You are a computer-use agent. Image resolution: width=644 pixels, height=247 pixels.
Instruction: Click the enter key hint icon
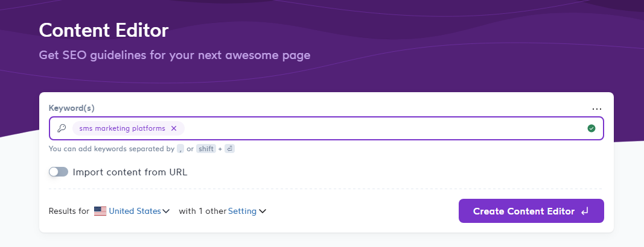(229, 149)
